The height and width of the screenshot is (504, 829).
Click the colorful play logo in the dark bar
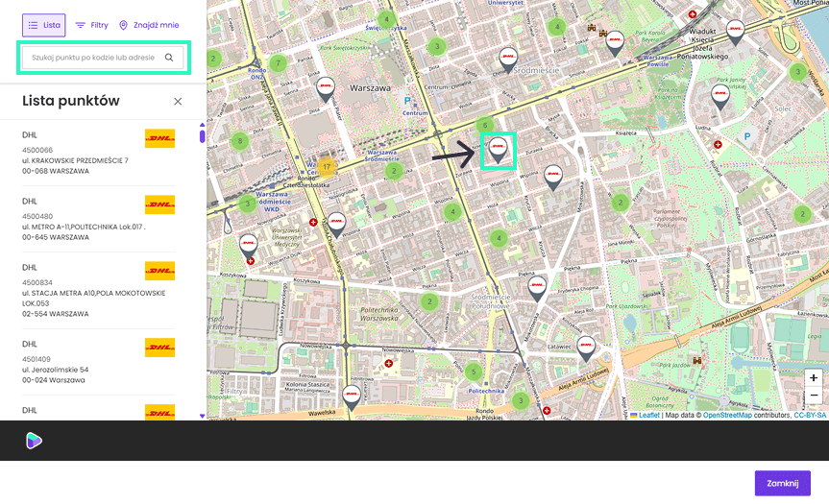pos(34,441)
